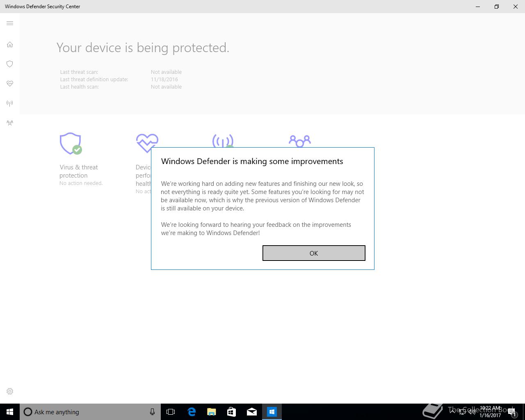Screen dimensions: 525x420
Task: Restore down the Security Center window
Action: coord(497,7)
